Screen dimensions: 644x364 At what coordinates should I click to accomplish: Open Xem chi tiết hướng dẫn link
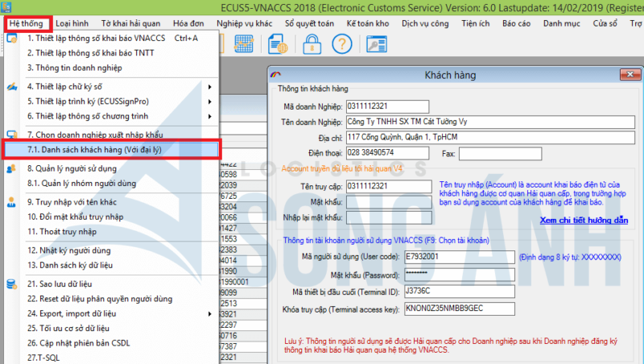coord(584,220)
